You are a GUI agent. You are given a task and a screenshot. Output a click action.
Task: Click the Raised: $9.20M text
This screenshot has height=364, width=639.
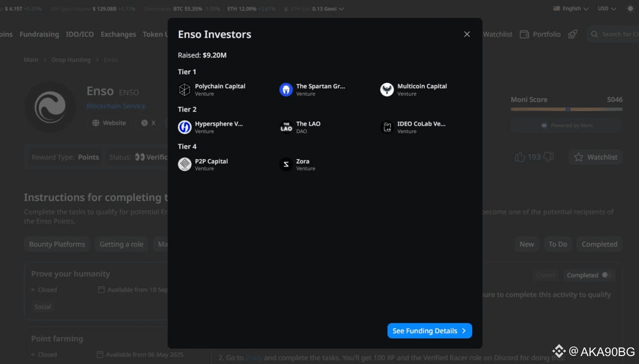click(202, 55)
